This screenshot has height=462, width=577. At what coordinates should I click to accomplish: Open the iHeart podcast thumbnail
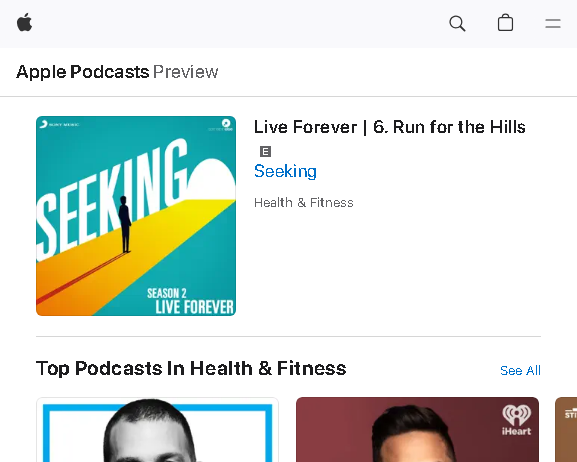[x=417, y=430]
